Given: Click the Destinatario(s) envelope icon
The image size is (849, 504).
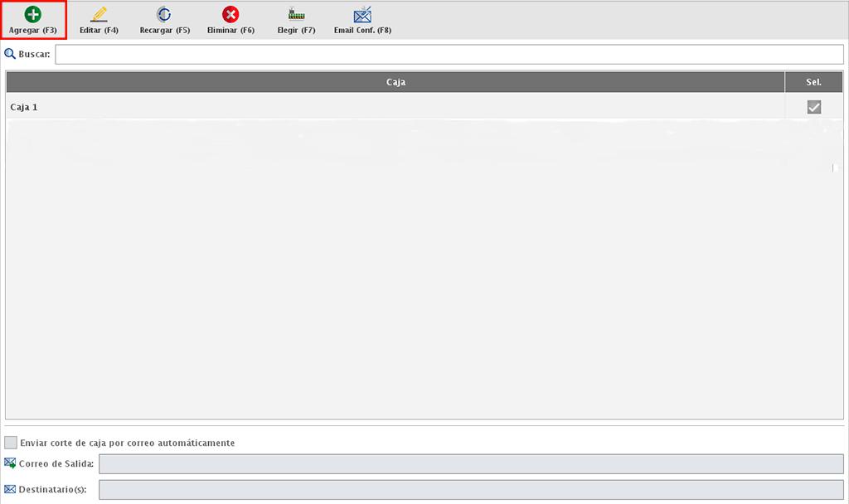Looking at the screenshot, I should pyautogui.click(x=10, y=489).
